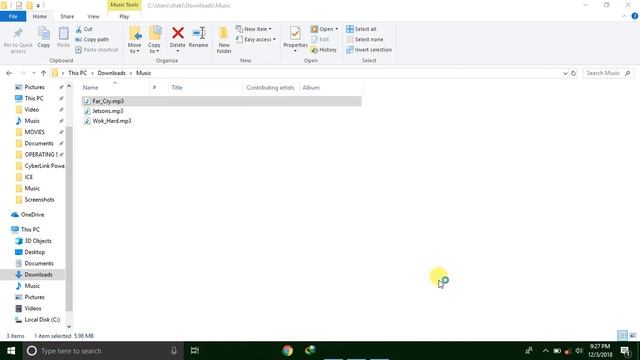Open Google Chrome from the taskbar
Image resolution: width=640 pixels, height=360 pixels.
[287, 351]
